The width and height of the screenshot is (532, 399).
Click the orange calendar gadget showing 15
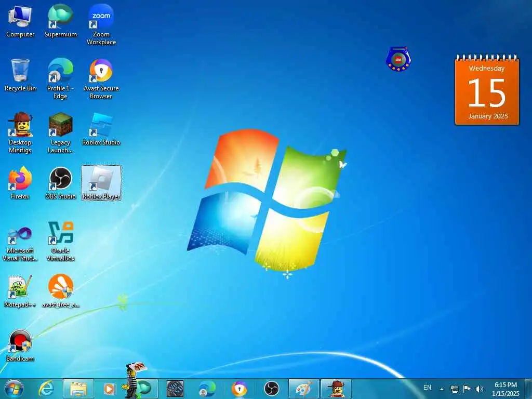[x=487, y=89]
